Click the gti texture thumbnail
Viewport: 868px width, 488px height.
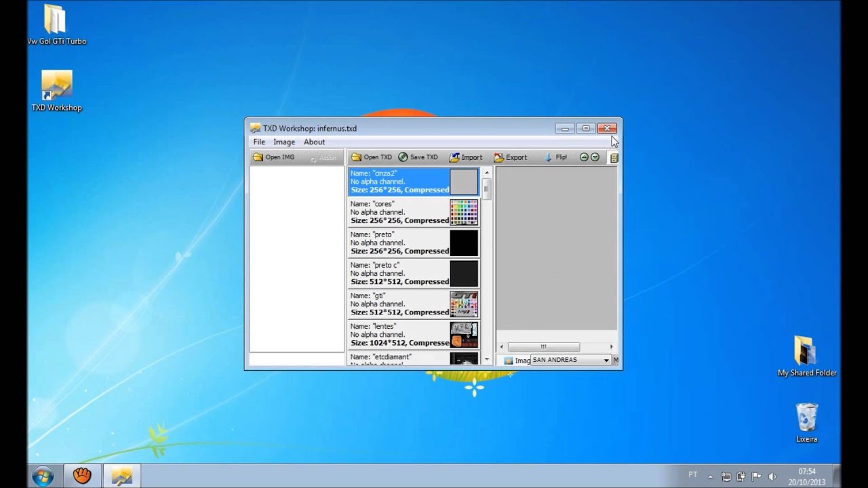pyautogui.click(x=464, y=304)
